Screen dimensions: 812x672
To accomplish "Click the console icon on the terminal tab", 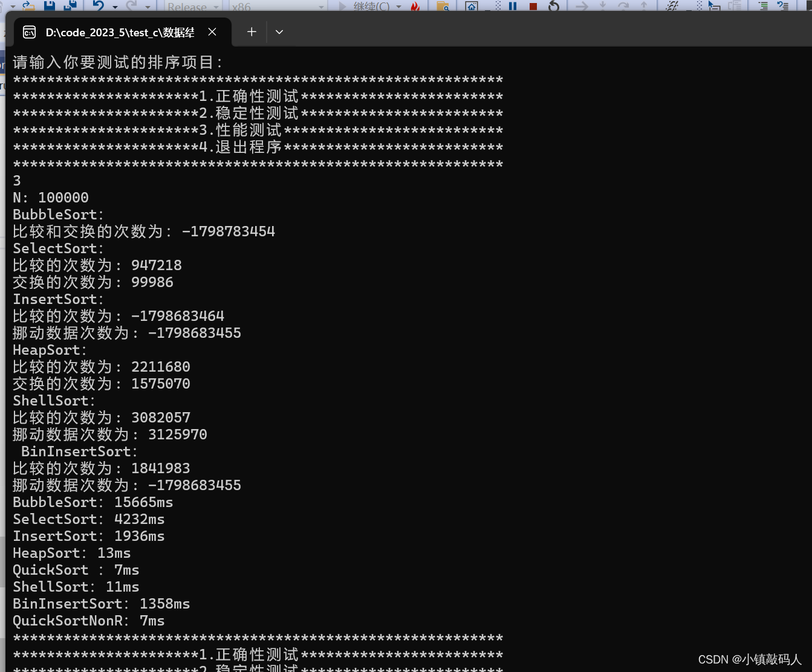I will click(30, 32).
